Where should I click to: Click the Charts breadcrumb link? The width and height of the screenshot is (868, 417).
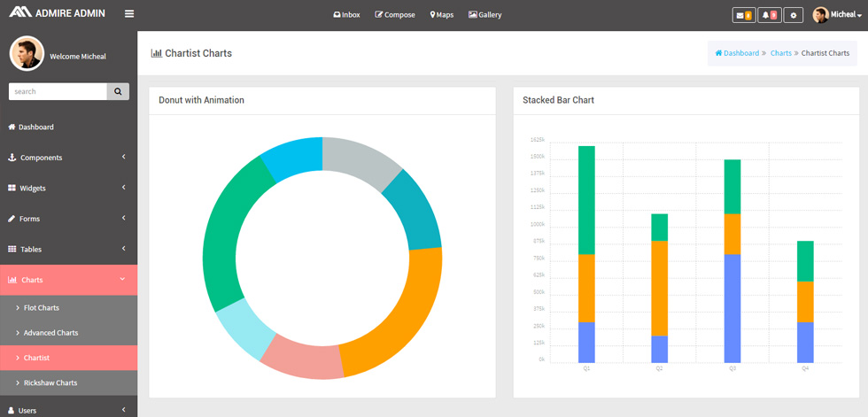[x=781, y=53]
